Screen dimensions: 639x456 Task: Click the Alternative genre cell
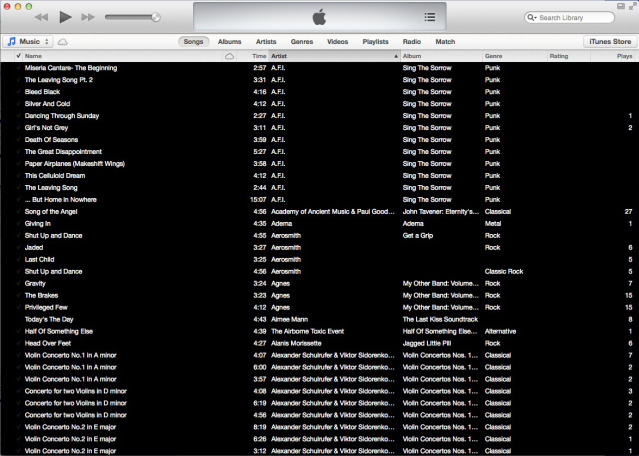[500, 331]
